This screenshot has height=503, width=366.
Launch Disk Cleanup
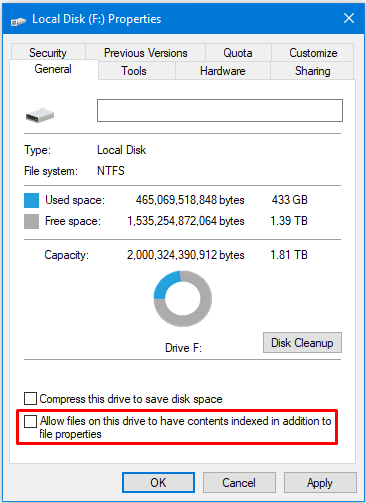click(302, 342)
